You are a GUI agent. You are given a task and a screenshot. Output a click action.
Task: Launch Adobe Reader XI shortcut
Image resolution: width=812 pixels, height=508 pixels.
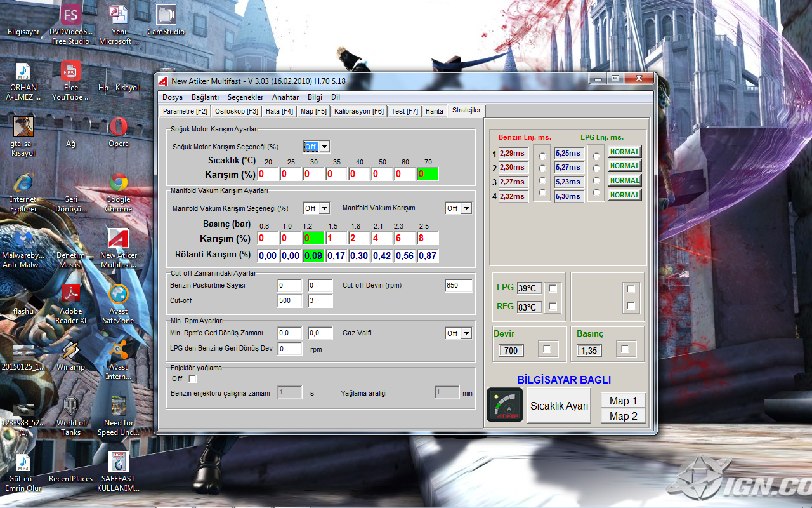click(70, 304)
